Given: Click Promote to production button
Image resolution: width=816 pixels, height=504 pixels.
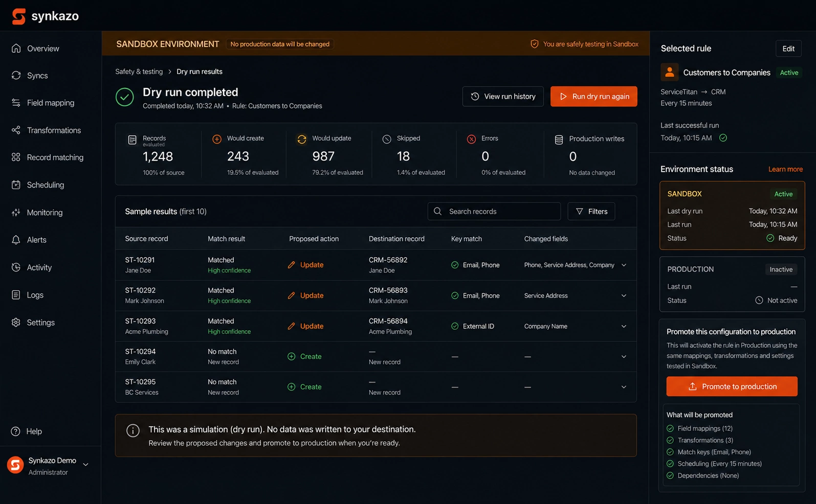Looking at the screenshot, I should coord(732,386).
